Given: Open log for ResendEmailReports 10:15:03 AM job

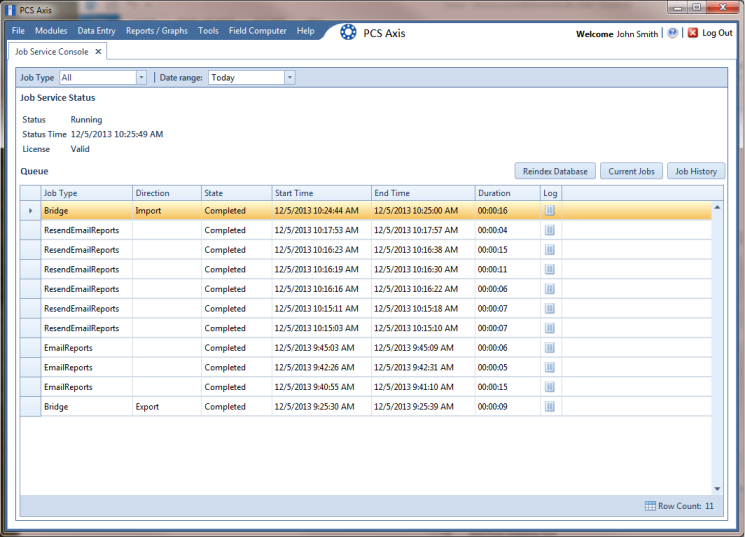Looking at the screenshot, I should pyautogui.click(x=550, y=328).
